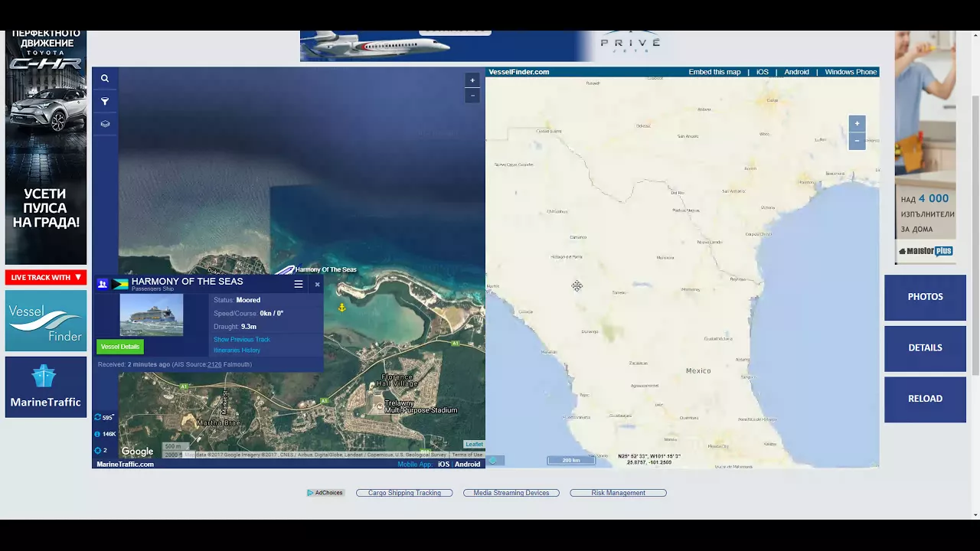The height and width of the screenshot is (551, 980).
Task: Click 'Martha Brae' label on satellite map
Action: coord(218,422)
